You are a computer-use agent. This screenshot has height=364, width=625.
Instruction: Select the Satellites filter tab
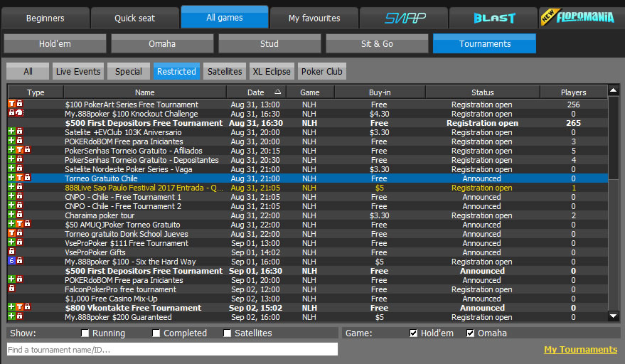[224, 71]
